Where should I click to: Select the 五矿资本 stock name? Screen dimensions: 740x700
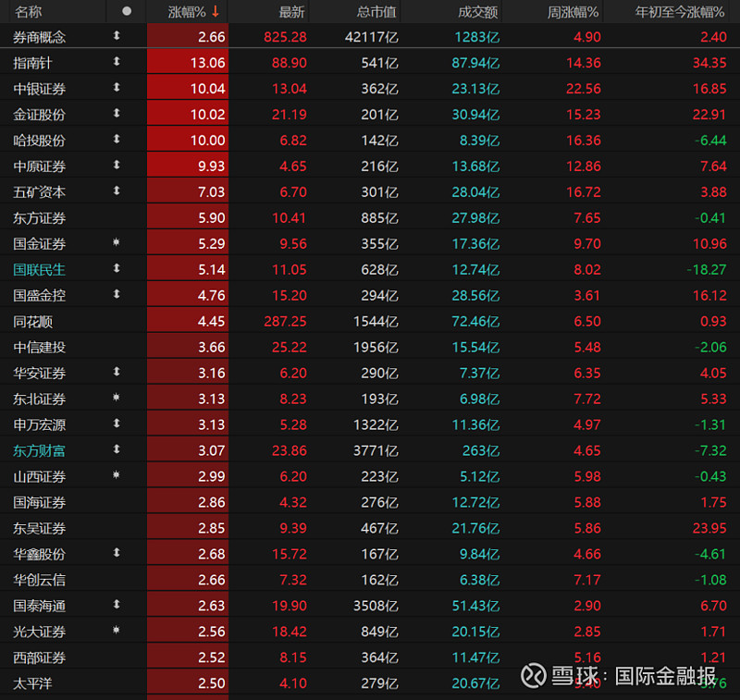coord(39,192)
